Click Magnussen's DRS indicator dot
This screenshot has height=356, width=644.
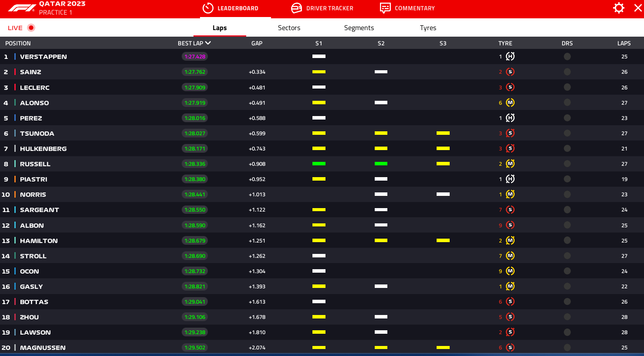tap(567, 347)
